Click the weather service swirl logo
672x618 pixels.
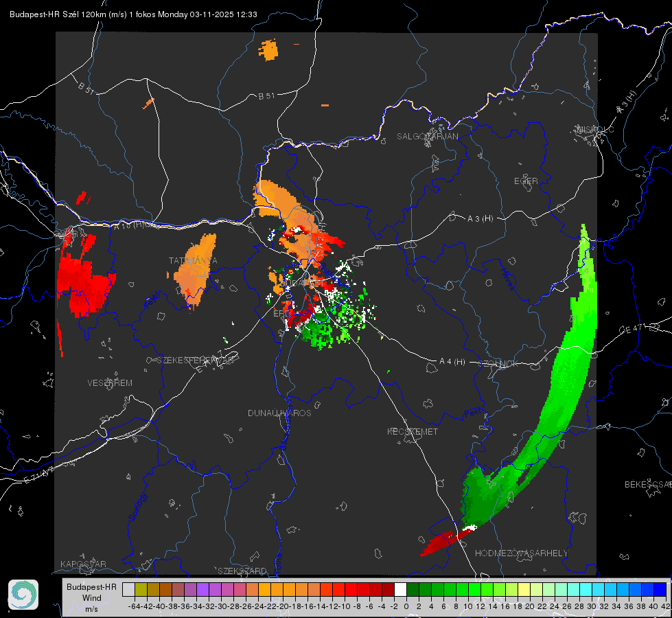click(x=23, y=595)
